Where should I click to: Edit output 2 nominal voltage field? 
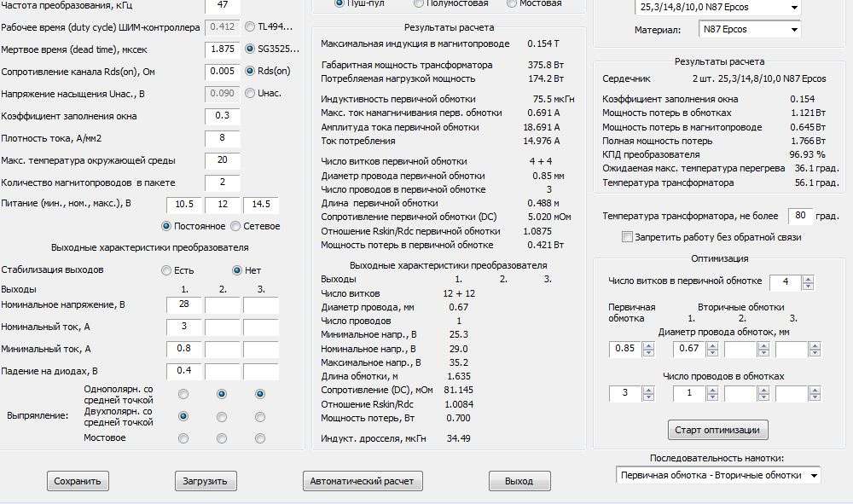(x=223, y=304)
